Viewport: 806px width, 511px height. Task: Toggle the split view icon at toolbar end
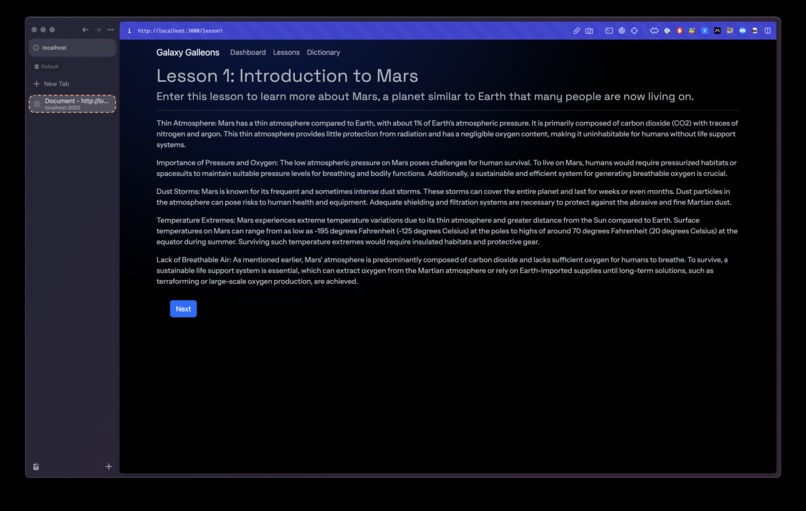point(767,31)
